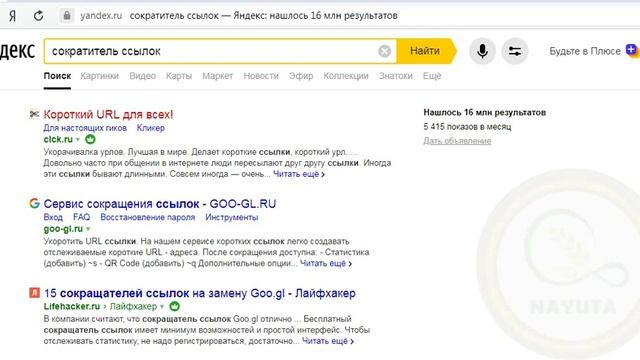Click the 'Лайфхакер' breadcrumb link
Image resolution: width=640 pixels, height=360 pixels.
click(x=133, y=306)
